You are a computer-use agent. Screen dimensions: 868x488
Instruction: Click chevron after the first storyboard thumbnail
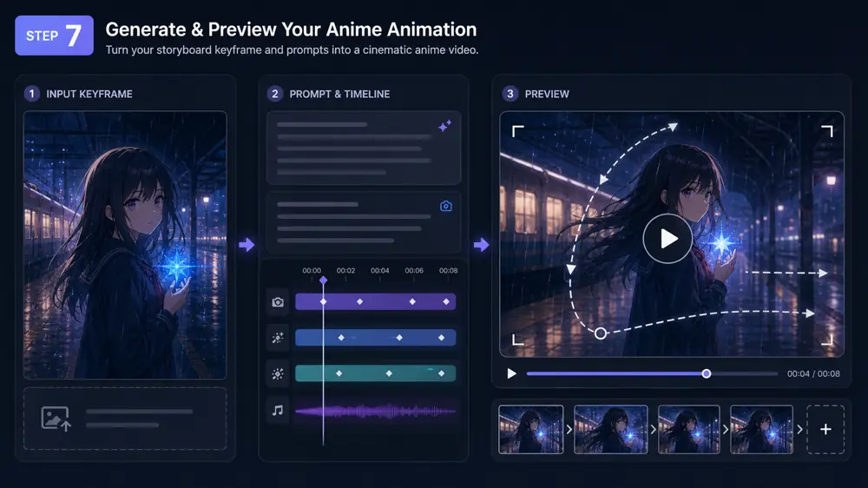(569, 429)
